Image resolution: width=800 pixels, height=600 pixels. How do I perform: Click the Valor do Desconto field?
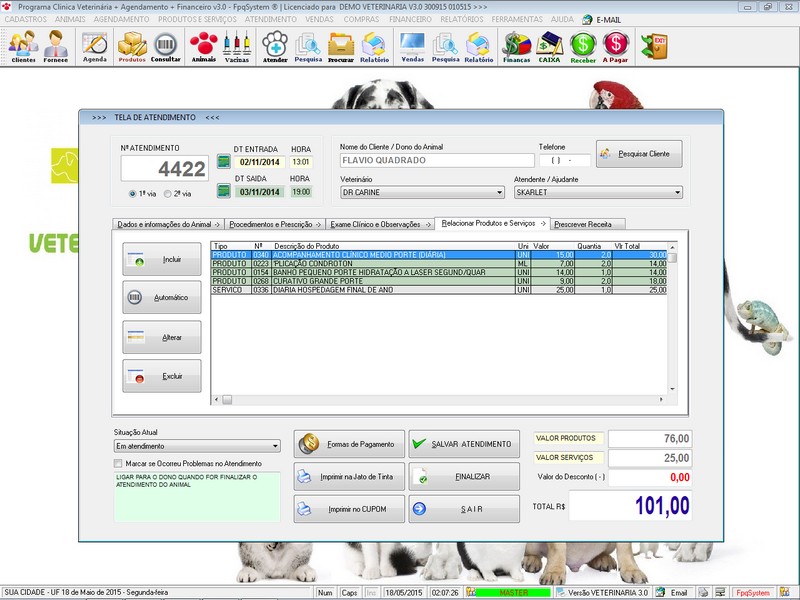click(650, 478)
